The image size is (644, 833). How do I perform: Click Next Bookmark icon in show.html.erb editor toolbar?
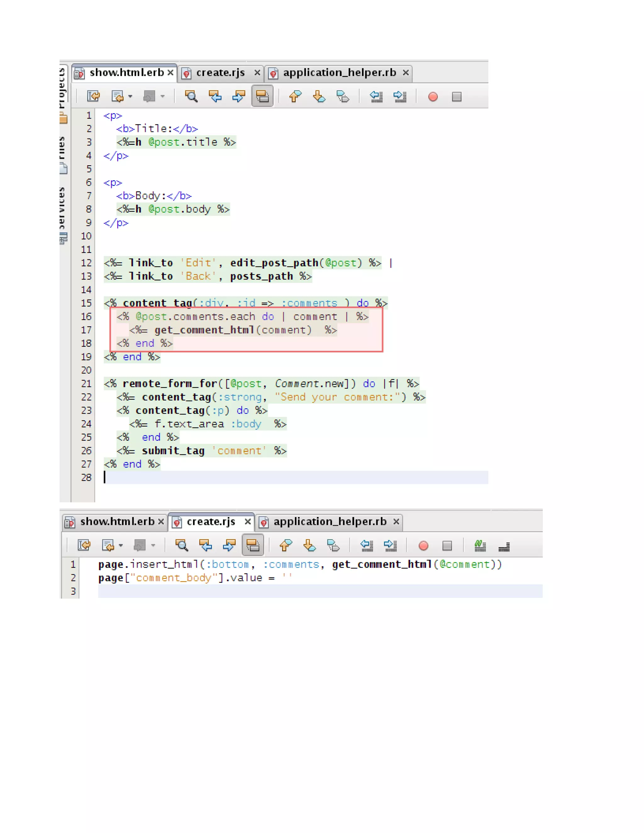point(319,96)
